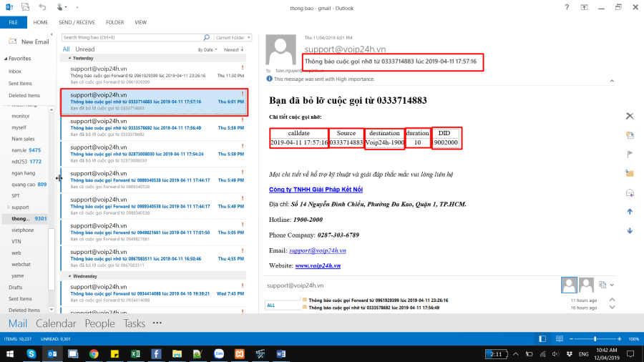Screen dimensions: 644x362
Task: Select the Inbox favorite folder
Action: coord(15,72)
